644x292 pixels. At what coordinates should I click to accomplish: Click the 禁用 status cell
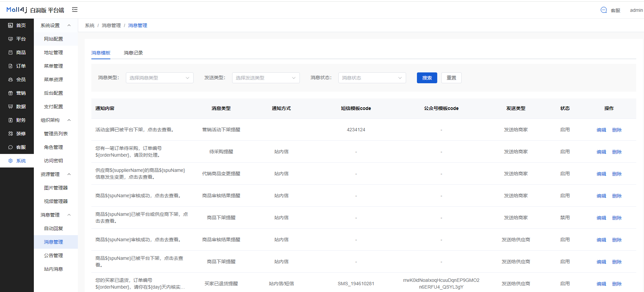point(565,218)
